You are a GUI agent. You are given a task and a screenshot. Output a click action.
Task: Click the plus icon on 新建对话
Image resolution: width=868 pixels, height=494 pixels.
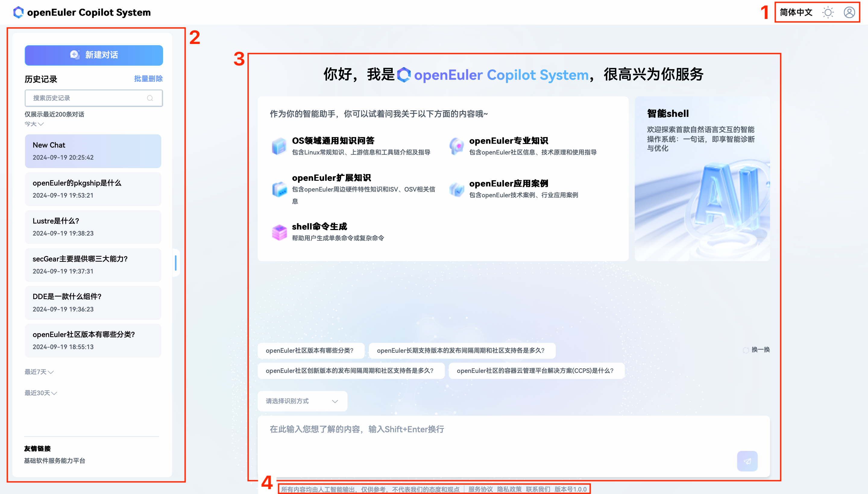[74, 54]
